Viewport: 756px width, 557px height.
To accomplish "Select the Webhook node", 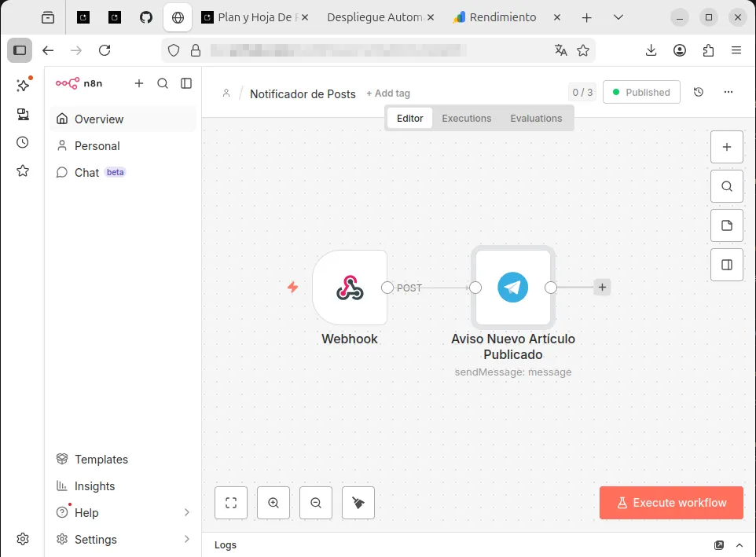I will click(350, 288).
